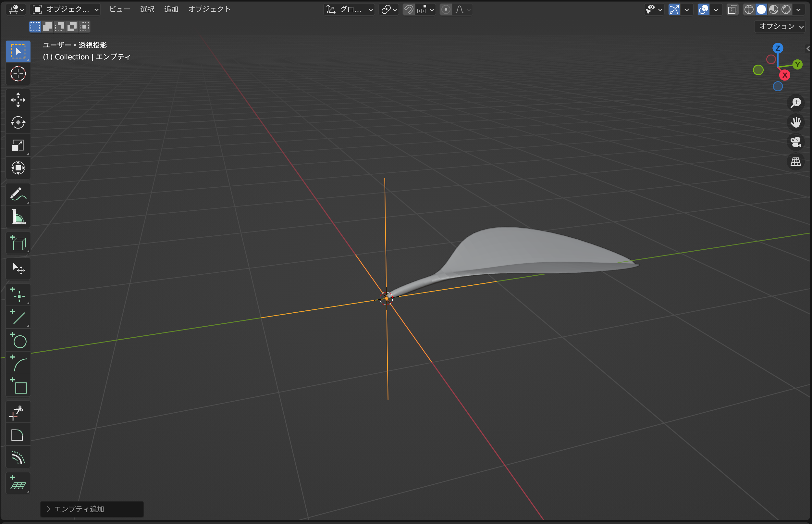The width and height of the screenshot is (812, 524).
Task: Set selection mode to extend
Action: click(47, 27)
